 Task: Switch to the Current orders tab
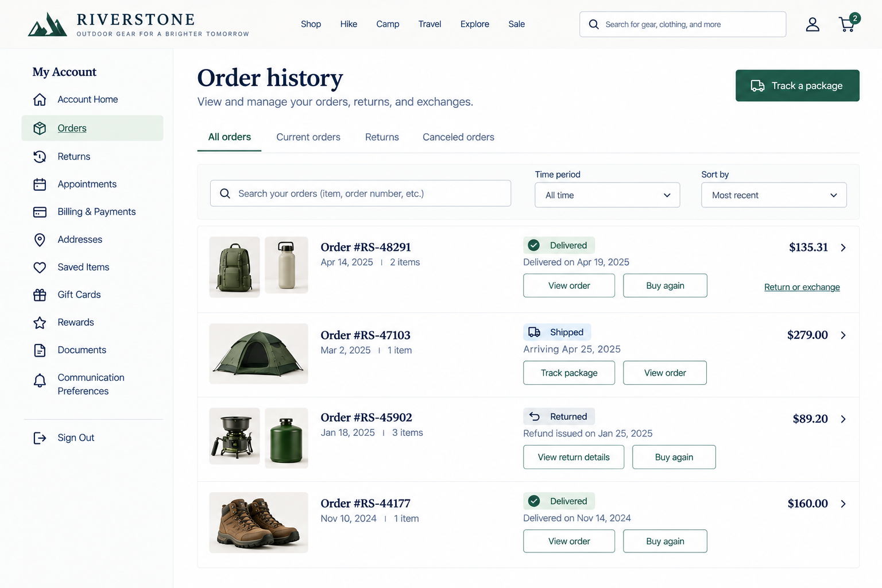click(x=308, y=137)
